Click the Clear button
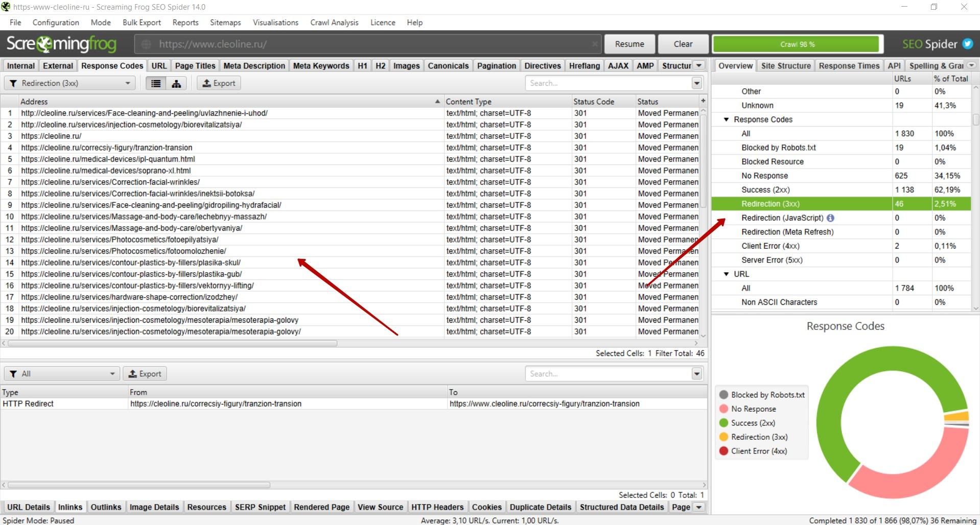This screenshot has width=980, height=525. 683,44
